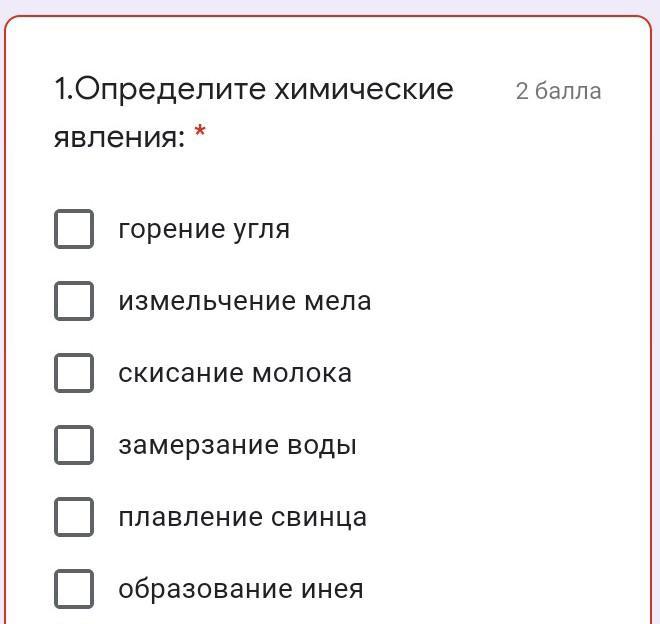Click the word химические in the heading
Screen dimensions: 660x624
(x=364, y=90)
